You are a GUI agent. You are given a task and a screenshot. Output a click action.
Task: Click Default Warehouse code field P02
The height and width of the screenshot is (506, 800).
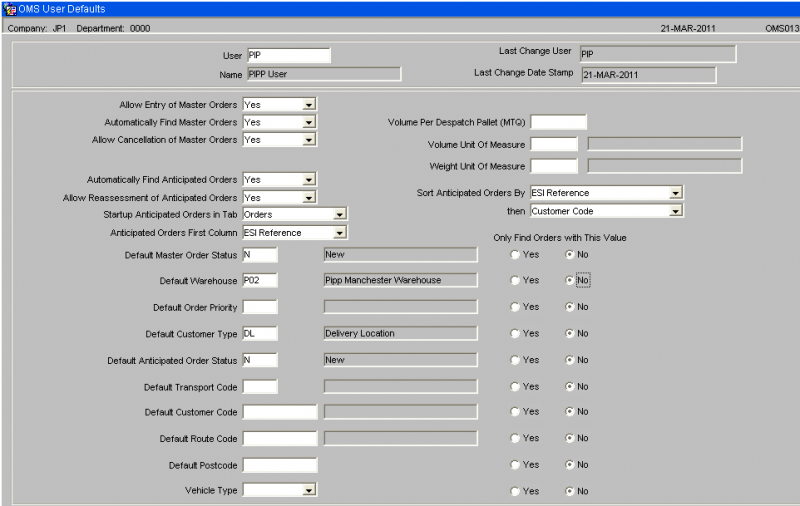click(260, 280)
